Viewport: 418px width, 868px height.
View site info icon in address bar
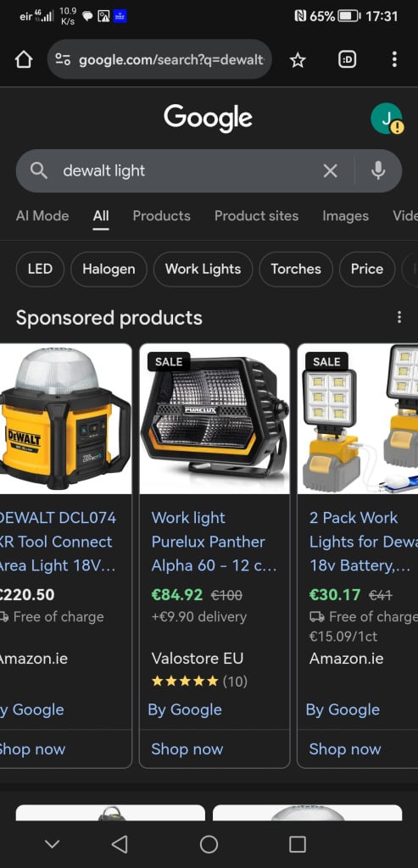pyautogui.click(x=64, y=60)
